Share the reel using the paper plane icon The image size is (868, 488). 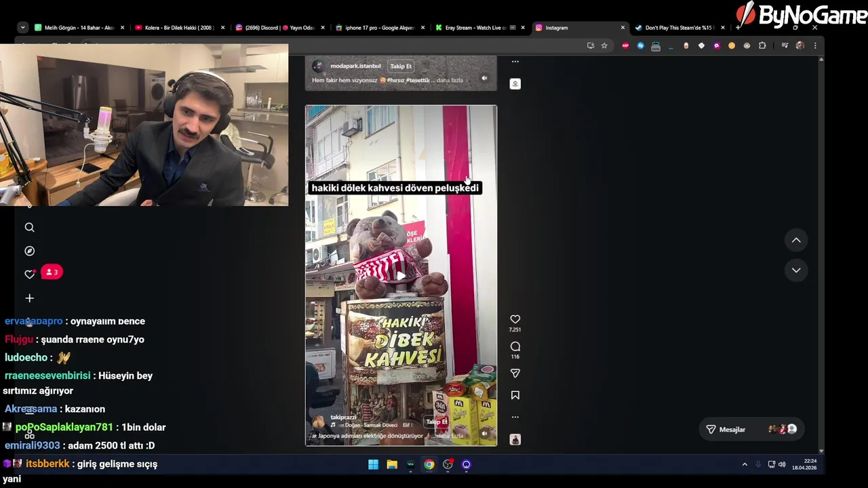[x=515, y=373]
